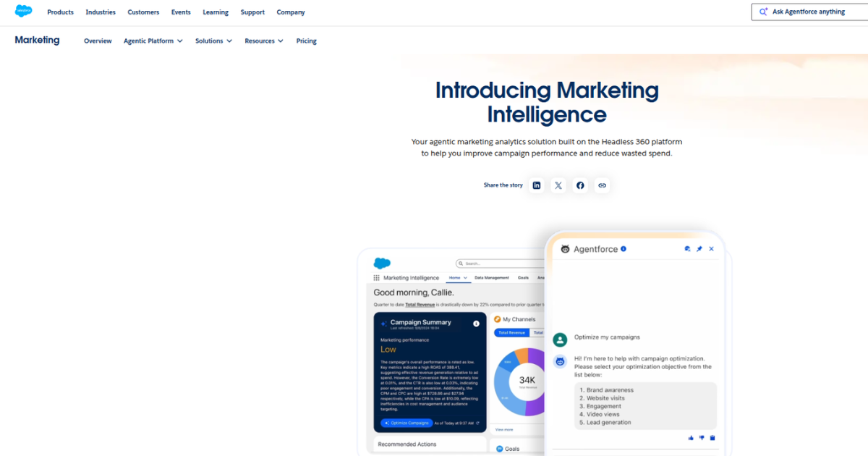Share the story on Facebook
Screen dimensions: 868x456
[x=580, y=185]
